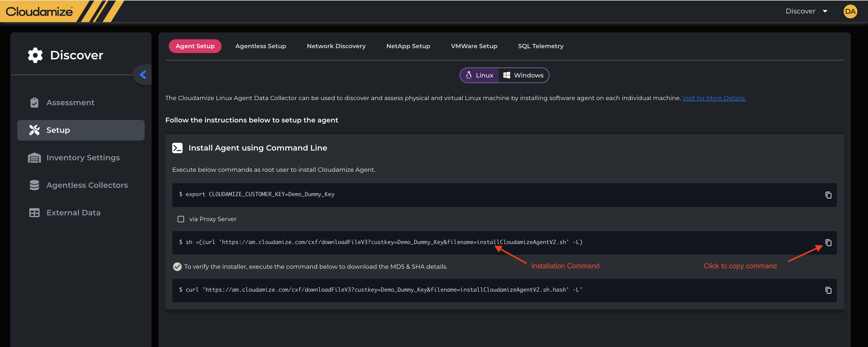Copy the hash verification curl command

coord(828,290)
